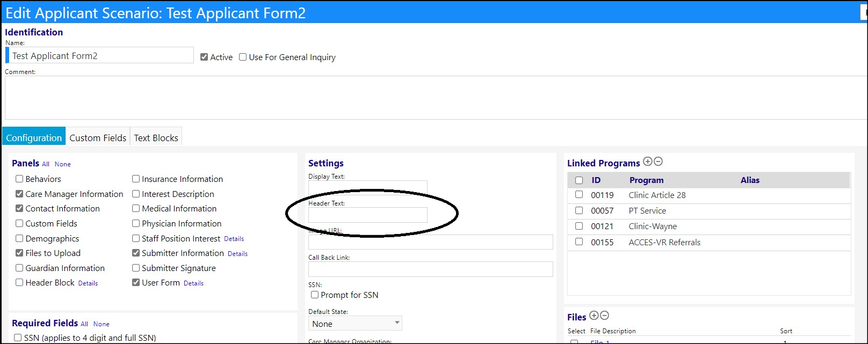Viewport: 868px width, 344px height.
Task: Enable Interest Description panel
Action: click(136, 194)
